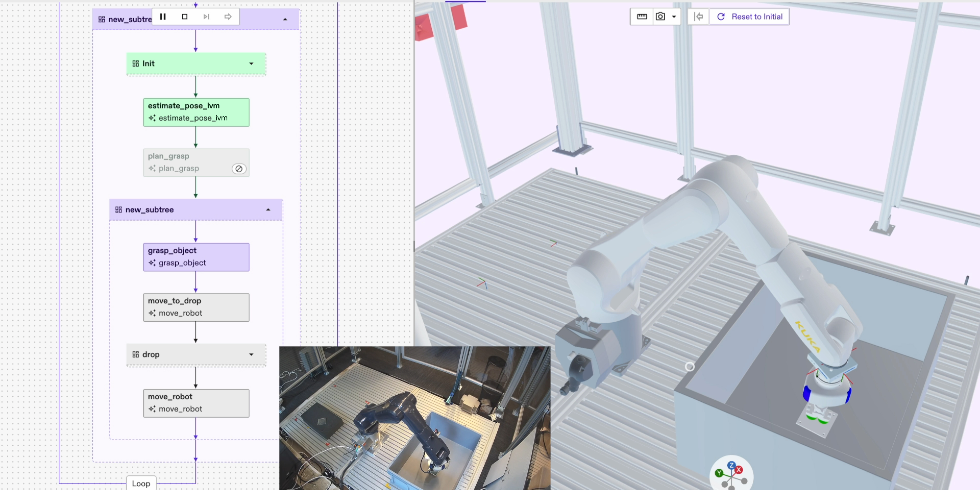The width and height of the screenshot is (980, 490).
Task: Collapse the top new_subtree header
Action: pyautogui.click(x=285, y=19)
